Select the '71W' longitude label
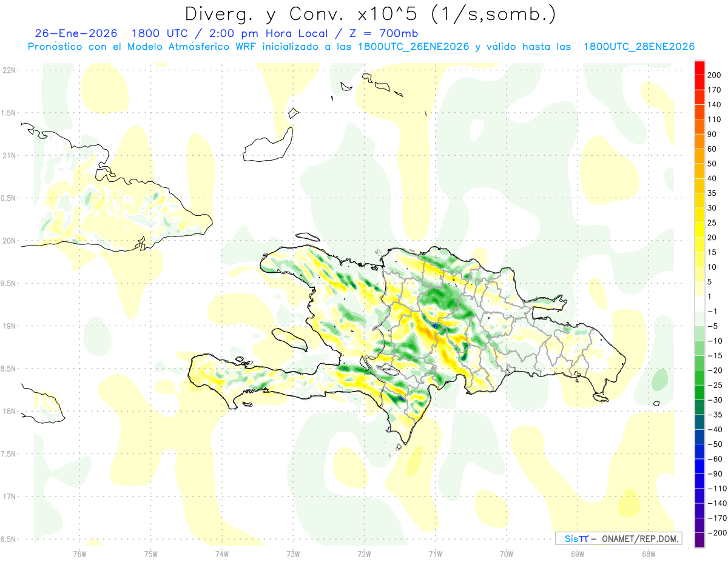The height and width of the screenshot is (562, 728). [x=435, y=554]
